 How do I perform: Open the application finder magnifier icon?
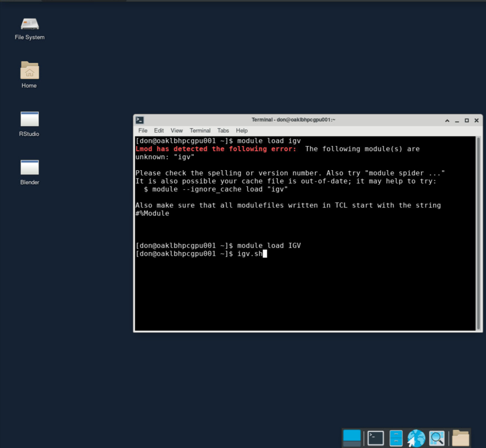point(437,438)
